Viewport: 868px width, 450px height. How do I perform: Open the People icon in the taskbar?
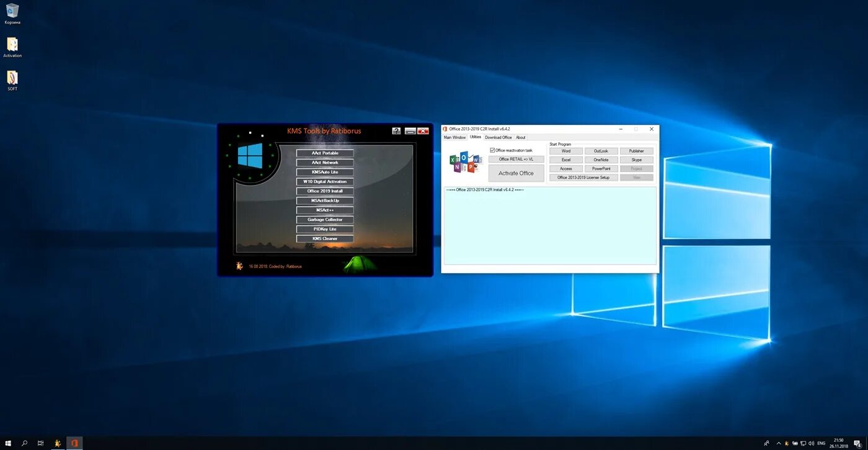click(x=767, y=443)
